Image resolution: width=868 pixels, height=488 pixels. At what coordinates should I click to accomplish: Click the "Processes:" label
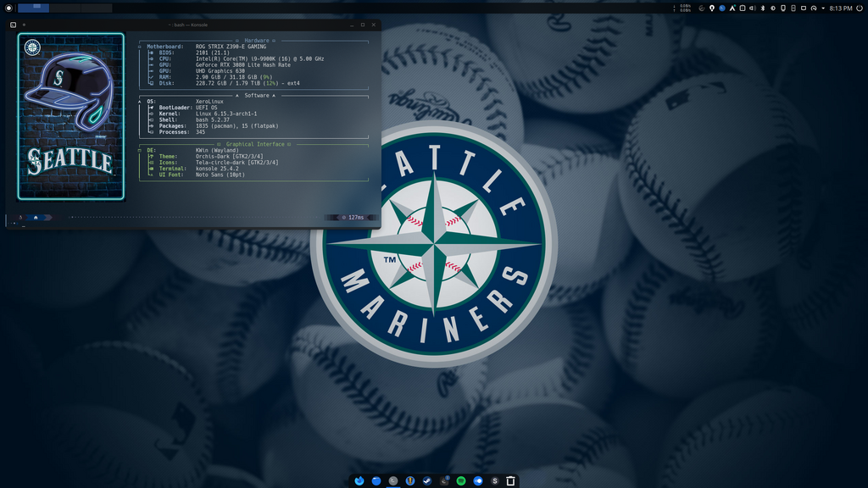tap(174, 131)
